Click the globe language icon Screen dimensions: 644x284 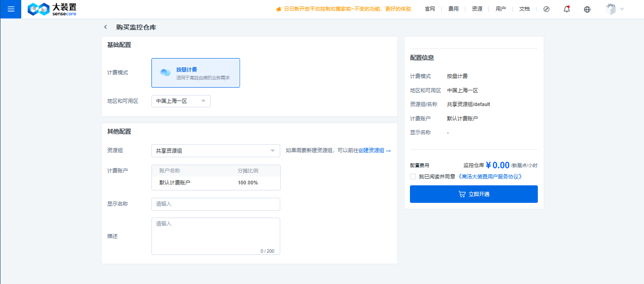click(x=587, y=9)
